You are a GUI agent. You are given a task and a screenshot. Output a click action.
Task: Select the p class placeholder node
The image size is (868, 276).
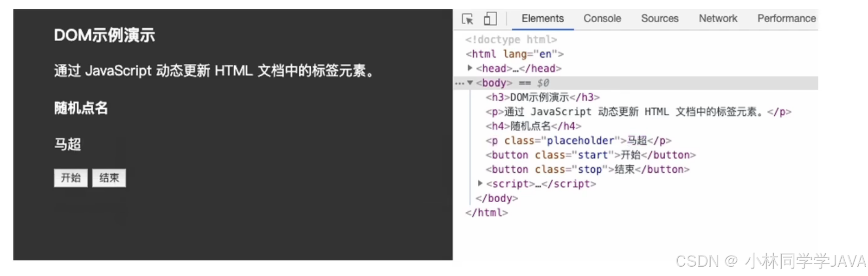tap(579, 140)
